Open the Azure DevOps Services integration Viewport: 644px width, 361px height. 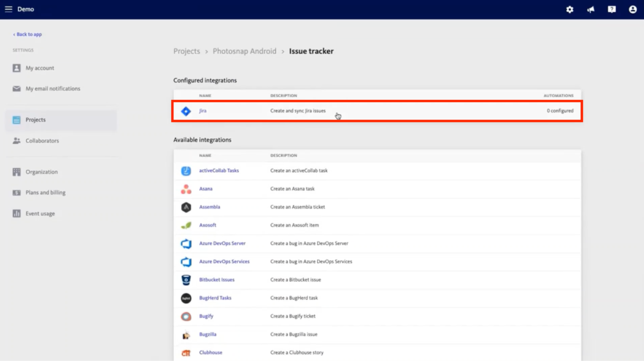(224, 262)
